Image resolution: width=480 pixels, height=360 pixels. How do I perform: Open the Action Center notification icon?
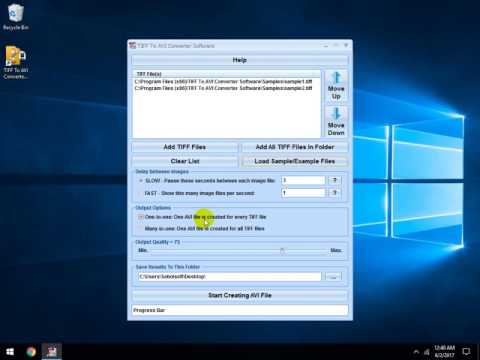(466, 351)
